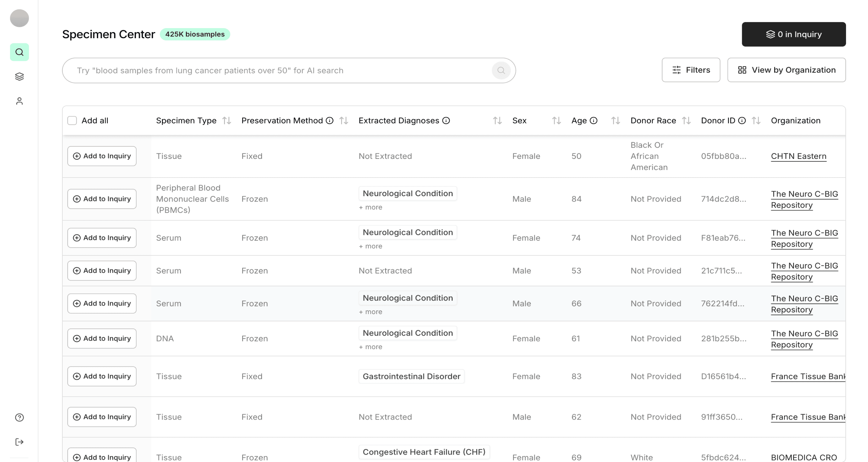The image size is (868, 462).
Task: Click the search icon in the left sidebar
Action: [19, 52]
